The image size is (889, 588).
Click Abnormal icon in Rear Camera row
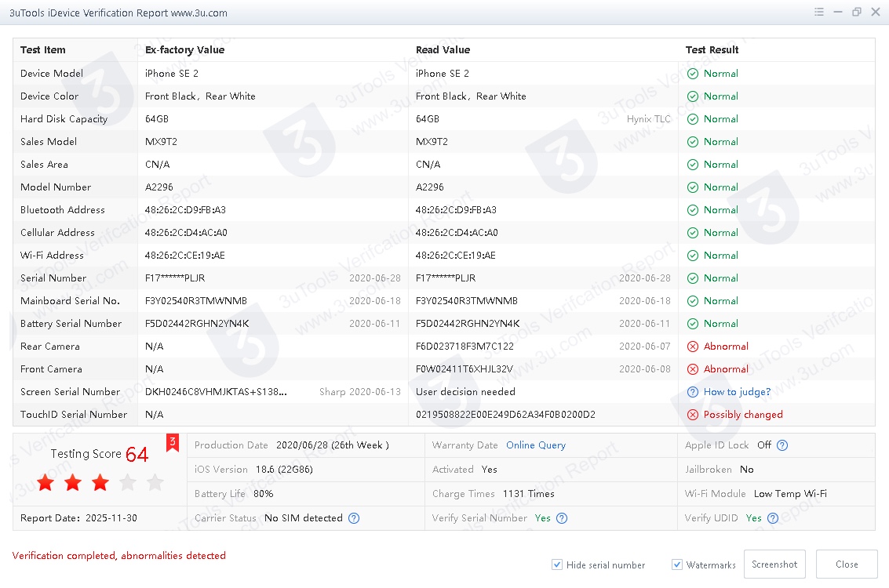693,347
